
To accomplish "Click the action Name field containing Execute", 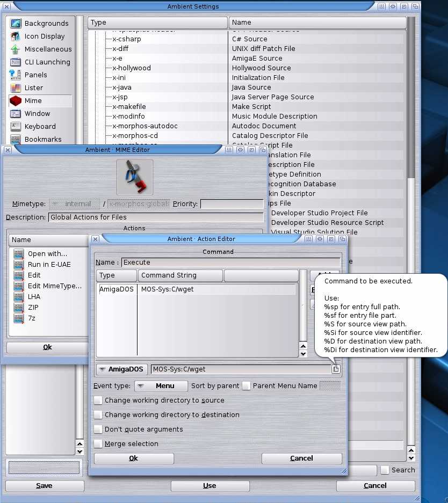I will click(x=230, y=263).
